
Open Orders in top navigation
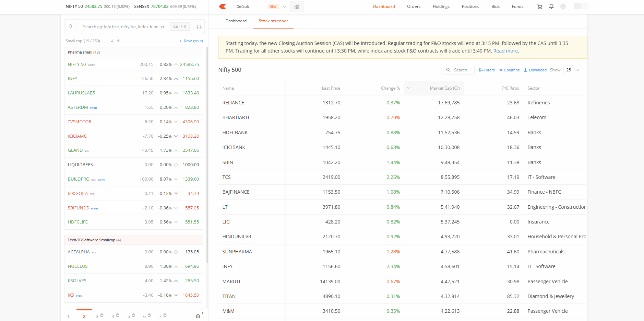[x=414, y=7]
